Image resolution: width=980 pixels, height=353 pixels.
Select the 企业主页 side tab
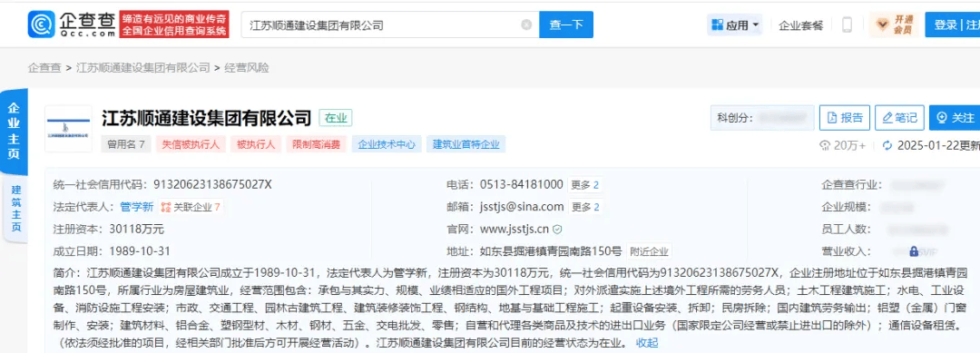tap(14, 132)
